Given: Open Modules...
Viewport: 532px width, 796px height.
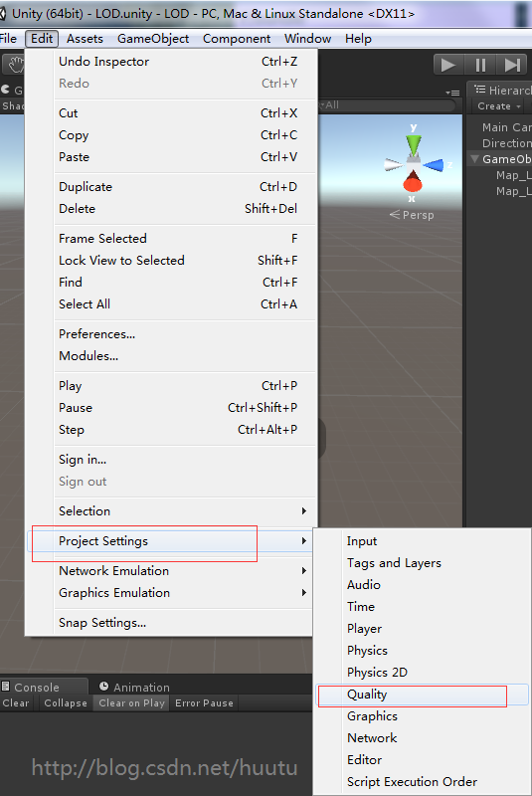Looking at the screenshot, I should [170, 356].
